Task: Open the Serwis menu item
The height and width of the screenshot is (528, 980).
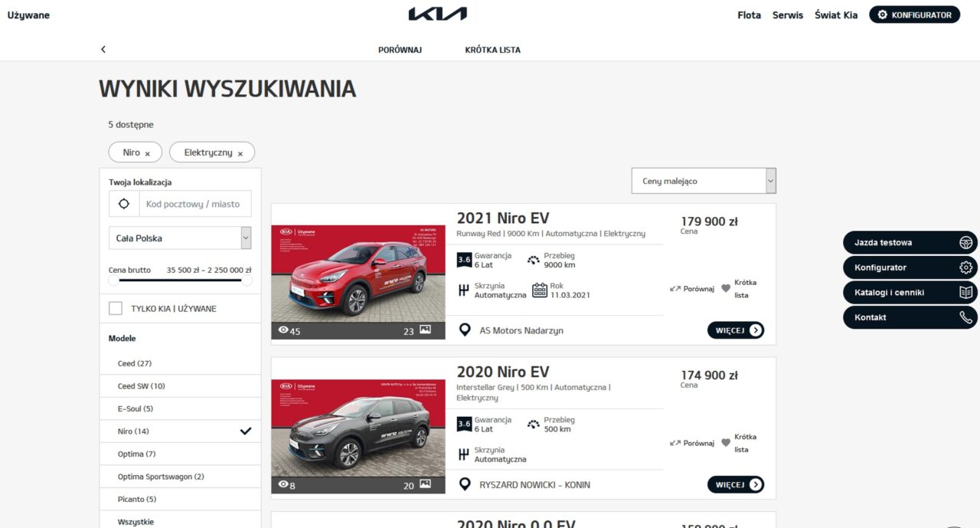Action: tap(788, 15)
